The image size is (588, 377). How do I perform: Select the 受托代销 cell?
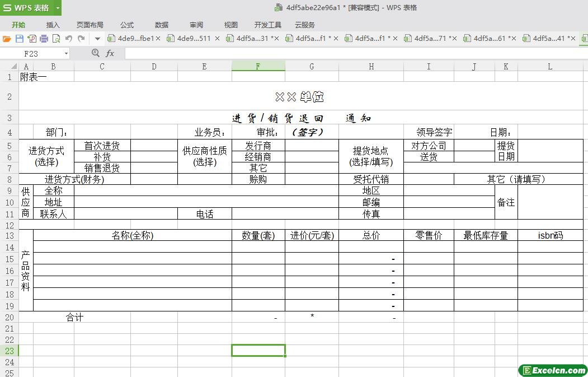click(x=371, y=179)
